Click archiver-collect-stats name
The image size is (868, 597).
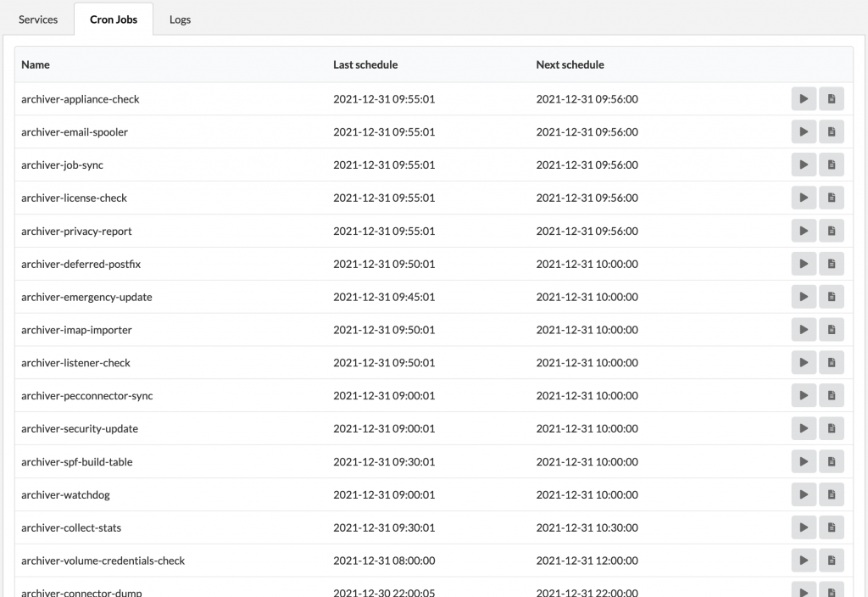[x=71, y=527]
